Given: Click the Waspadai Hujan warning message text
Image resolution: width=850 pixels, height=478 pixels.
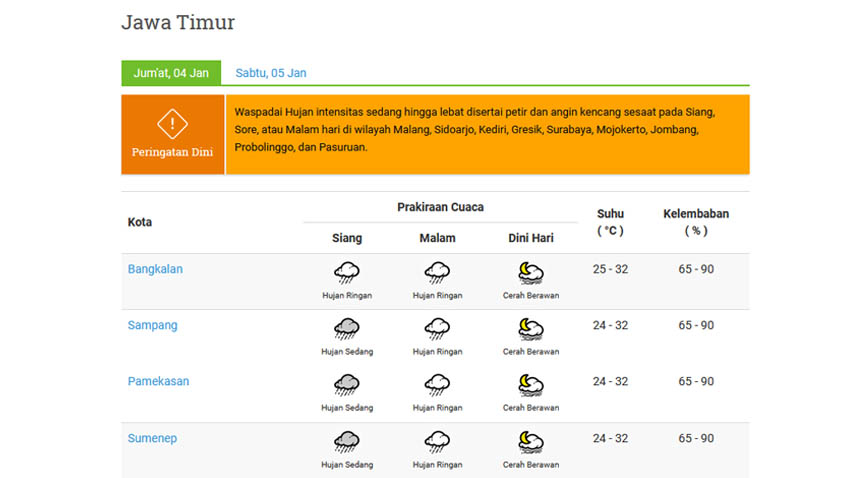Looking at the screenshot, I should pos(475,130).
